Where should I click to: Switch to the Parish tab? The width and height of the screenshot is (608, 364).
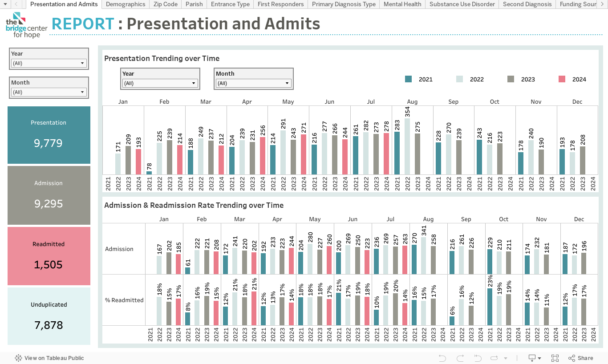[194, 4]
